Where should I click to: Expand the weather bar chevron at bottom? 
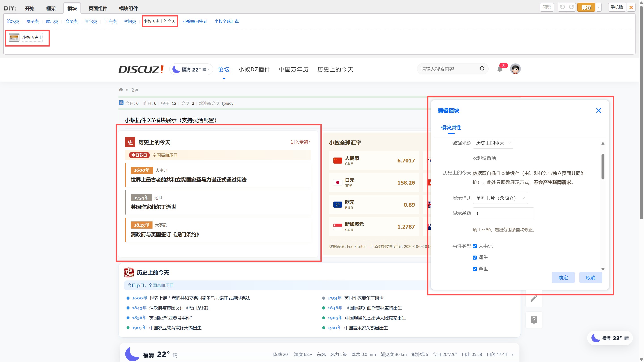coord(513,355)
